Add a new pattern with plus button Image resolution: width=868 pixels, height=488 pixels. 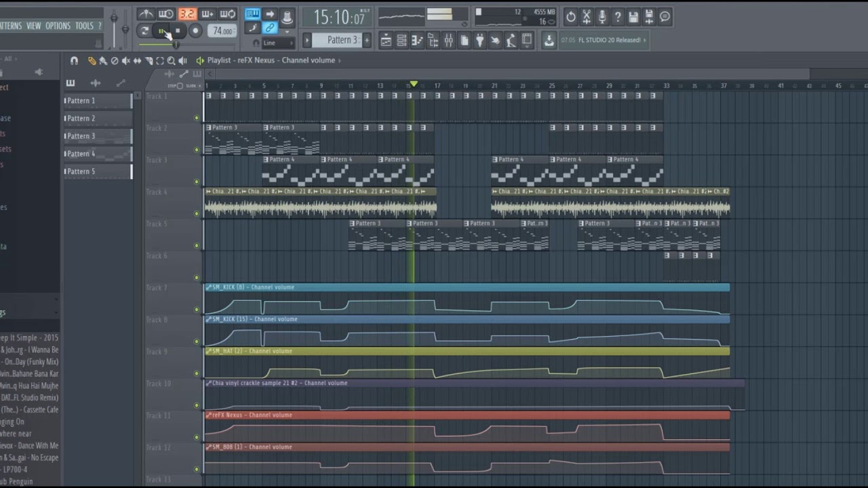click(367, 40)
